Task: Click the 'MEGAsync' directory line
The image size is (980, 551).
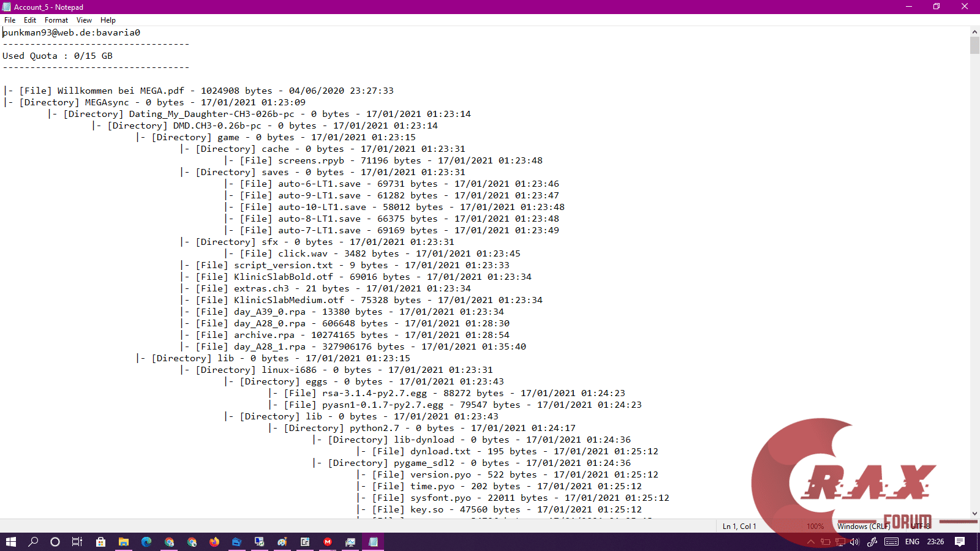Action: pos(154,102)
